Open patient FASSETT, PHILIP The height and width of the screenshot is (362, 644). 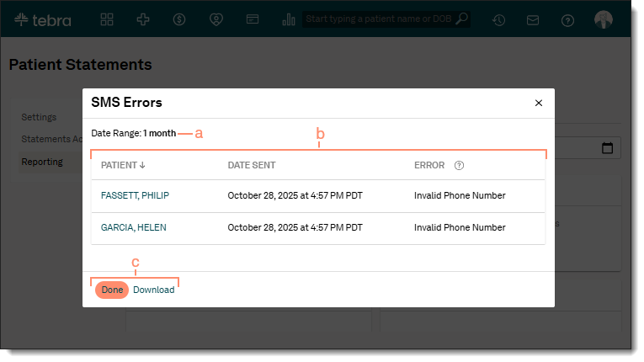[135, 196]
